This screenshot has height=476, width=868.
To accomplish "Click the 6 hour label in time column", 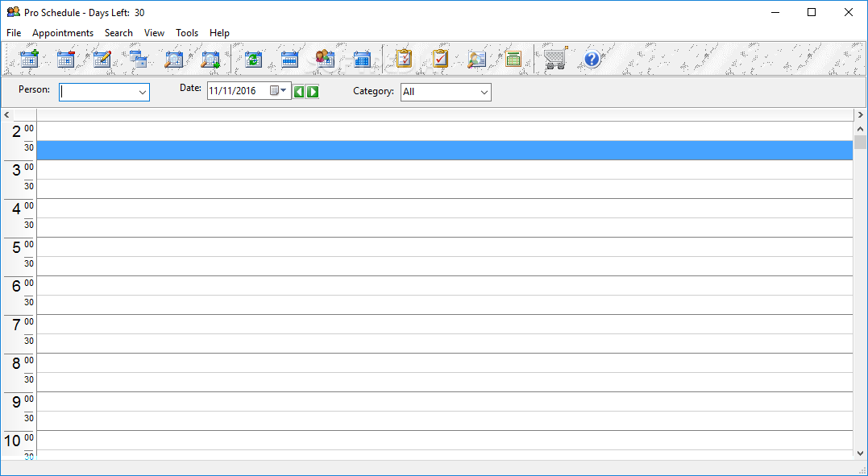I will (16, 287).
